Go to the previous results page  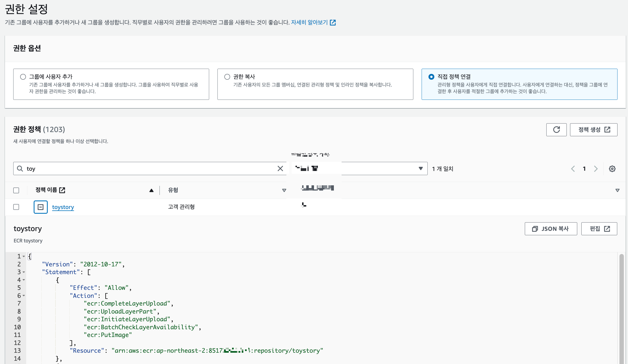573,169
